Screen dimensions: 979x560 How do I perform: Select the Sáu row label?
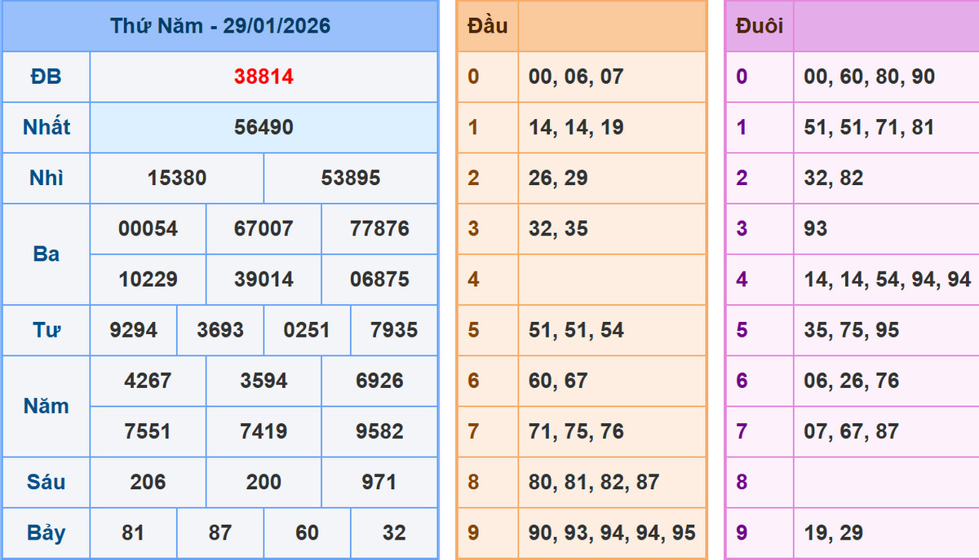pos(45,482)
